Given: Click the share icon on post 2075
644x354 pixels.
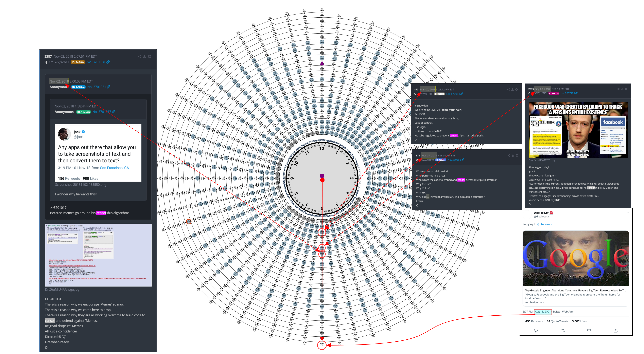Looking at the screenshot, I should [x=618, y=89].
